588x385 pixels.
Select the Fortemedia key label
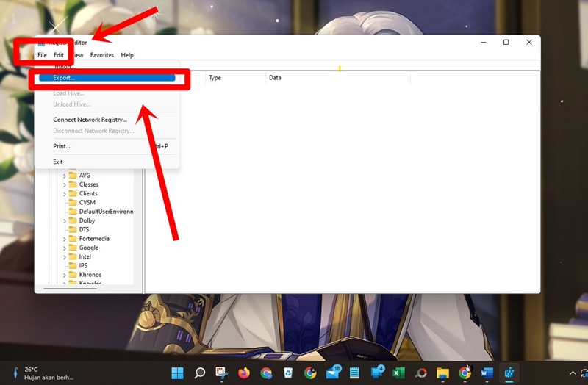point(94,239)
